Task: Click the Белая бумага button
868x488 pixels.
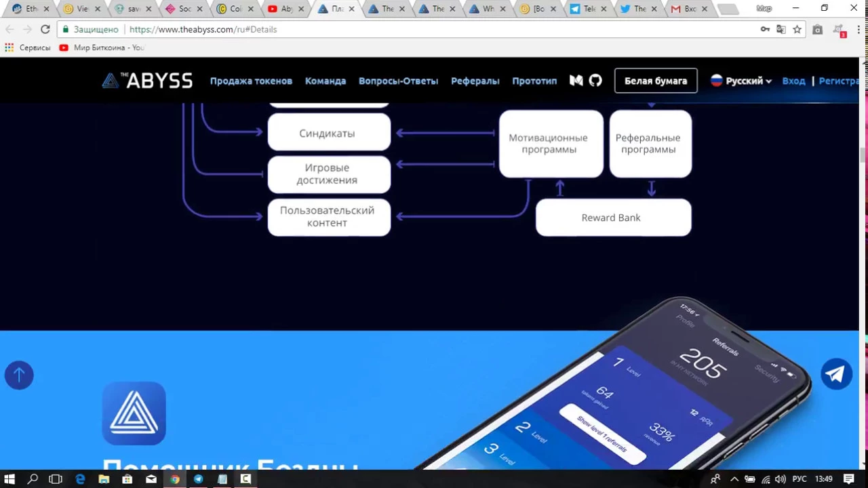Action: pos(656,81)
